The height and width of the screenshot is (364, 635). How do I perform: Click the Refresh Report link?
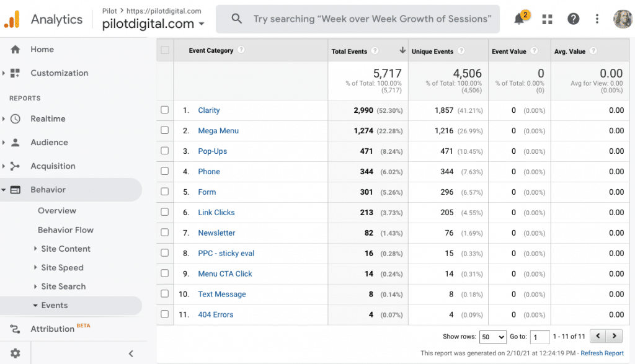pyautogui.click(x=602, y=353)
